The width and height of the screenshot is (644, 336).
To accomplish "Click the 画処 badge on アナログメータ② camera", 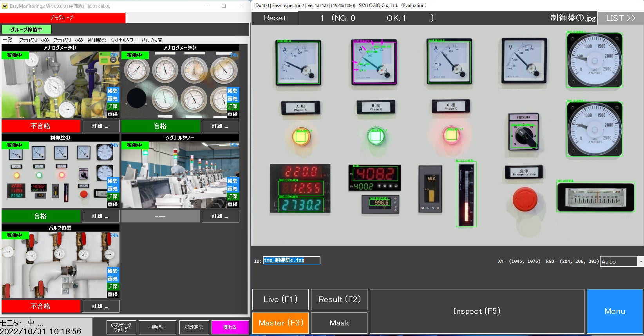I will click(x=232, y=99).
